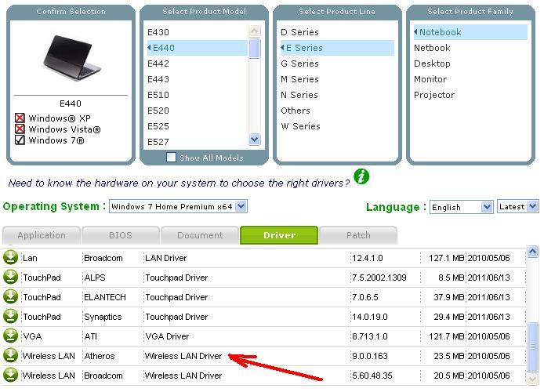The image size is (544, 392).
Task: Select model E440
Action: 198,48
